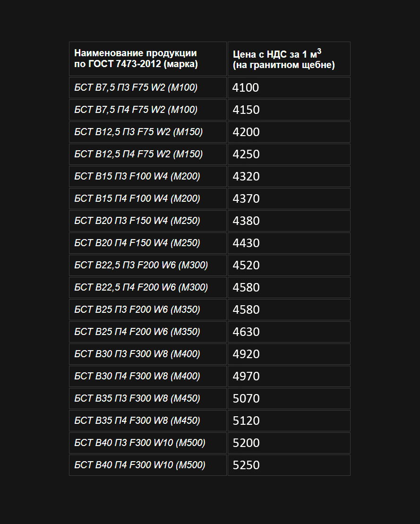Click the price 4970 cell

tap(289, 376)
